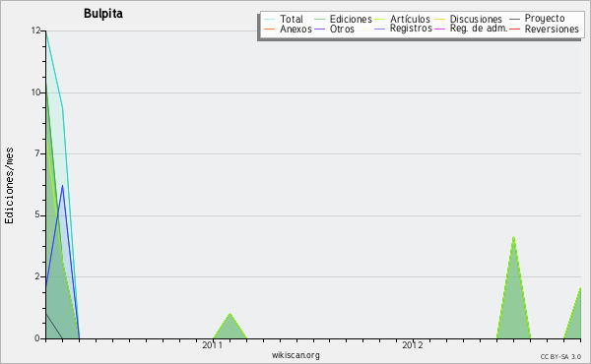Click the 2011 x-axis label
The image size is (591, 364).
pyautogui.click(x=213, y=344)
